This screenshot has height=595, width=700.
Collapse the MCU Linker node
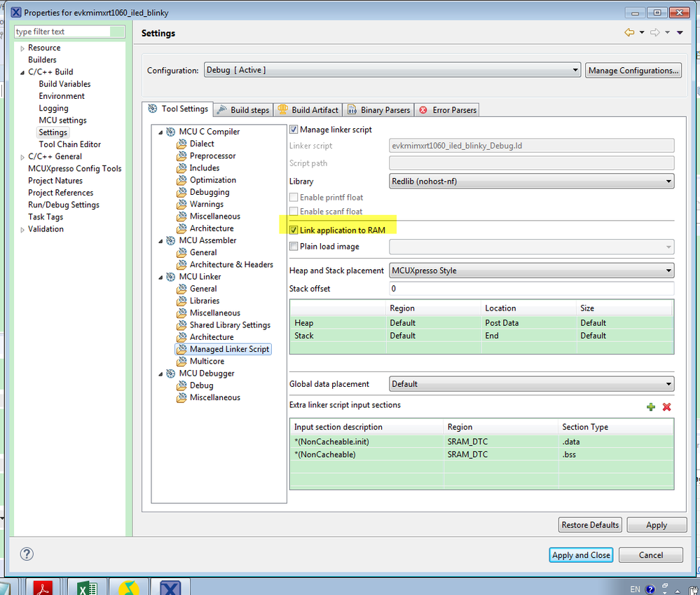tap(160, 278)
